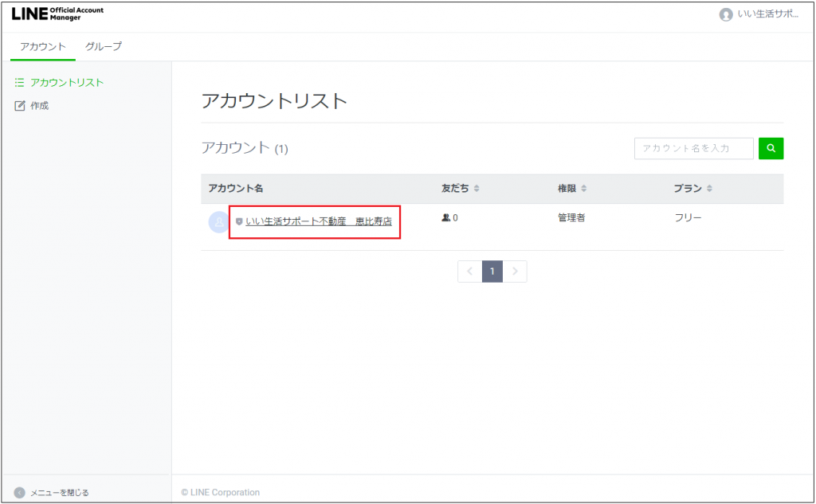The height and width of the screenshot is (504, 816).
Task: Click the LINE Official Account Manager logo
Action: (x=57, y=14)
